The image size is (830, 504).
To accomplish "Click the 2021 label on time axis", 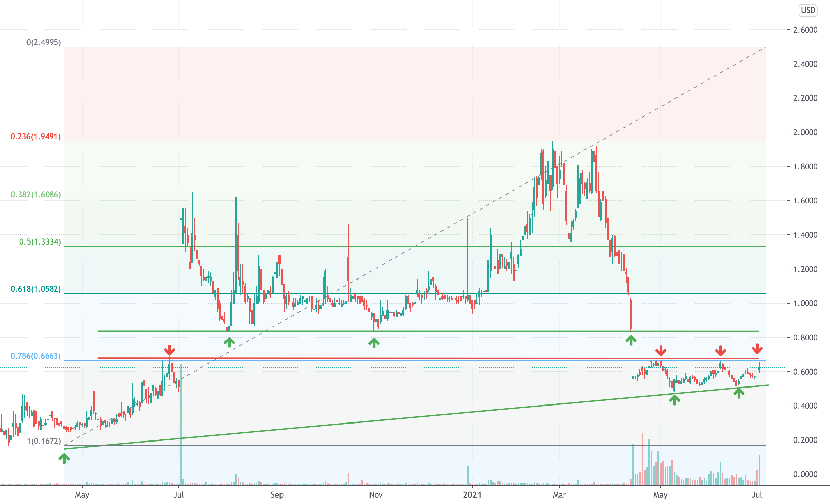I will point(472,495).
